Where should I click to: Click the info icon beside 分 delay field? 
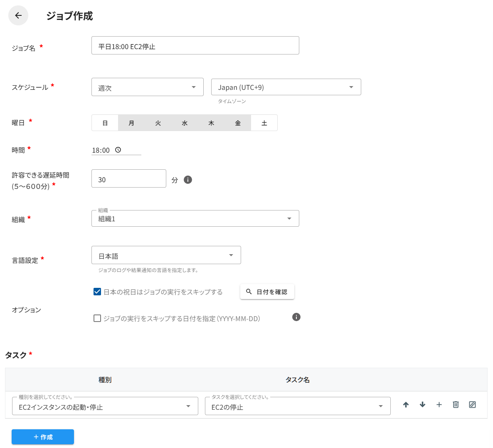[188, 180]
